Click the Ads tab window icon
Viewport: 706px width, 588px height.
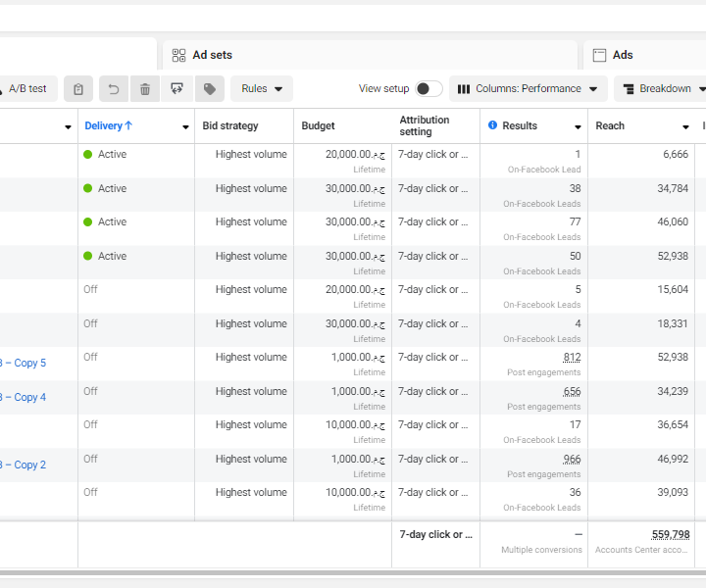[x=599, y=55]
